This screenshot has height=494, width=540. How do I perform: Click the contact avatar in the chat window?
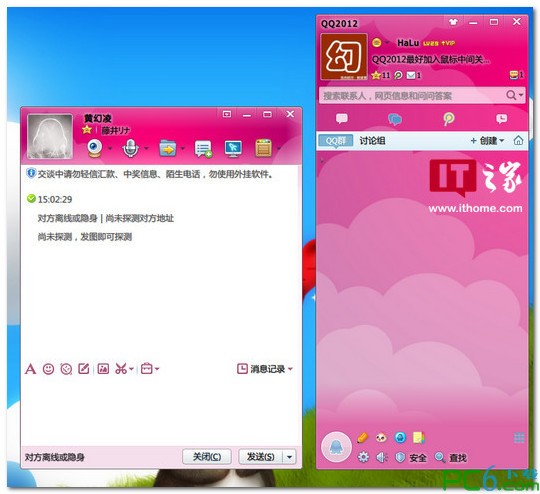tap(50, 136)
